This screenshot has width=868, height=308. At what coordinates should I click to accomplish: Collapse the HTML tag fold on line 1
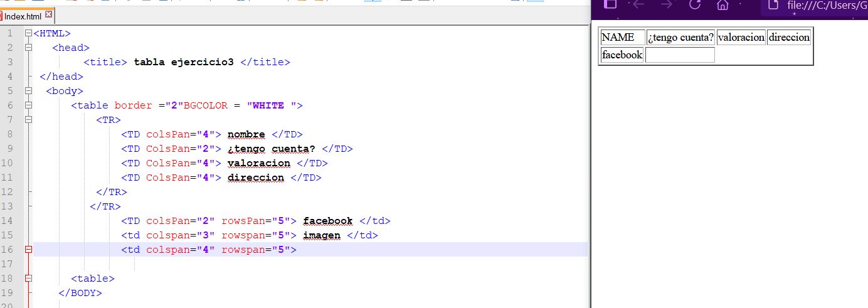point(28,33)
